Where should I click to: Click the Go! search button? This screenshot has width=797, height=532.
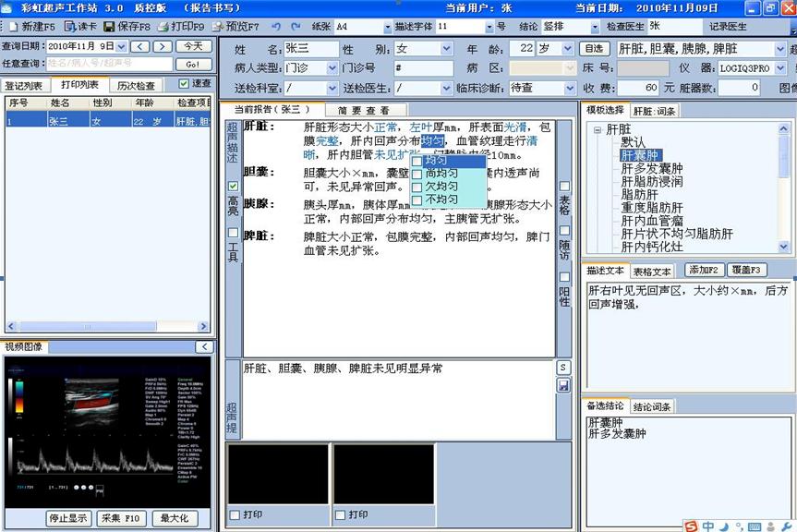click(x=193, y=65)
